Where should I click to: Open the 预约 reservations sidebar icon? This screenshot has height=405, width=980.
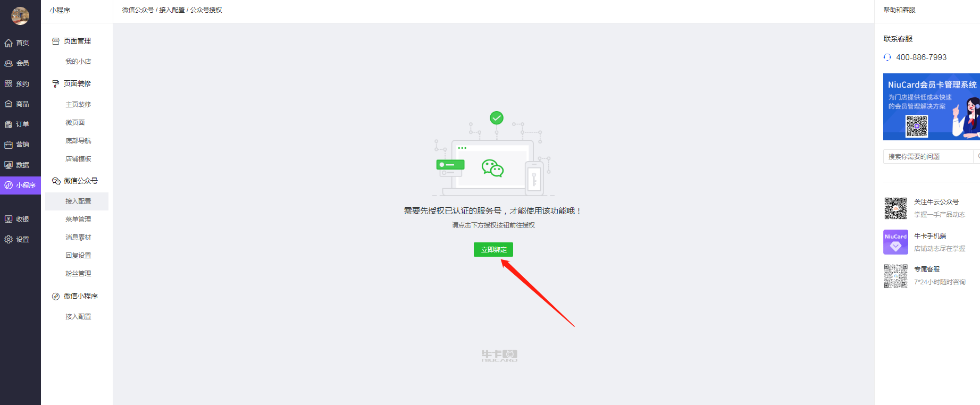click(9, 83)
